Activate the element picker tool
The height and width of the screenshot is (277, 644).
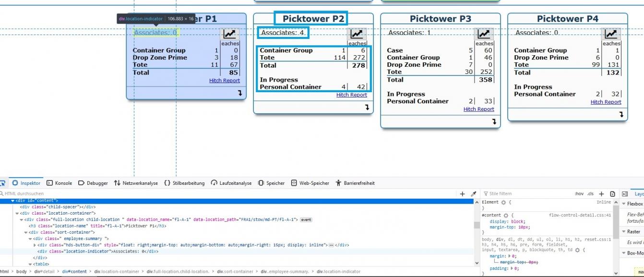coord(3,183)
